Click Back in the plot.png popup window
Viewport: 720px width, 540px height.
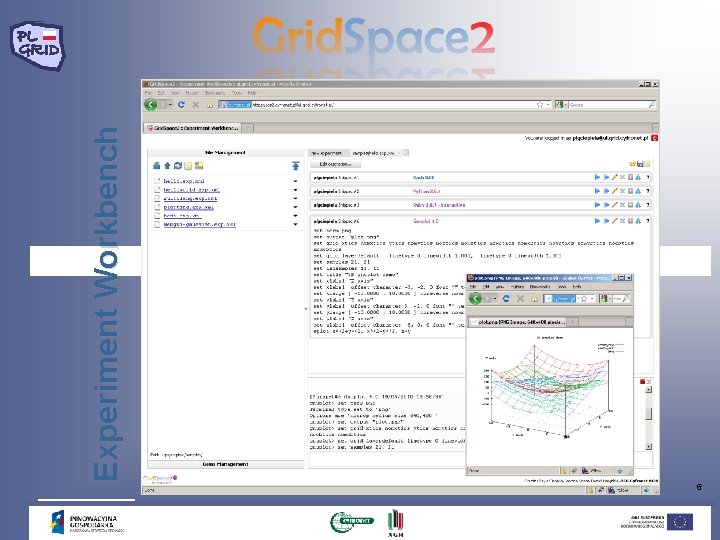click(x=475, y=298)
